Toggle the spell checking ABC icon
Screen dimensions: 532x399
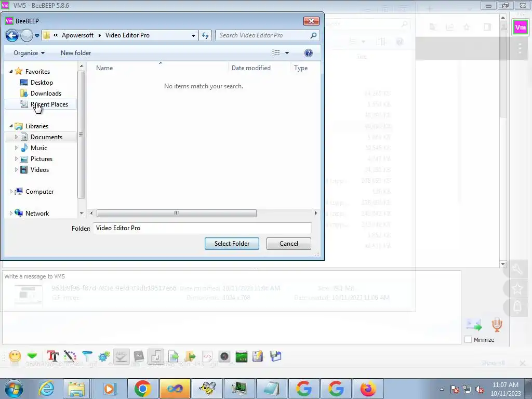pos(121,356)
